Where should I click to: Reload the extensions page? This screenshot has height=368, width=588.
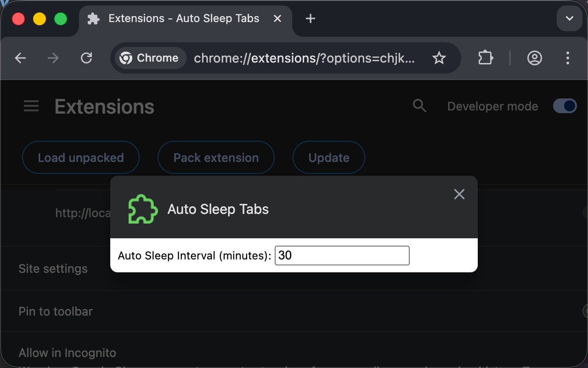(86, 58)
